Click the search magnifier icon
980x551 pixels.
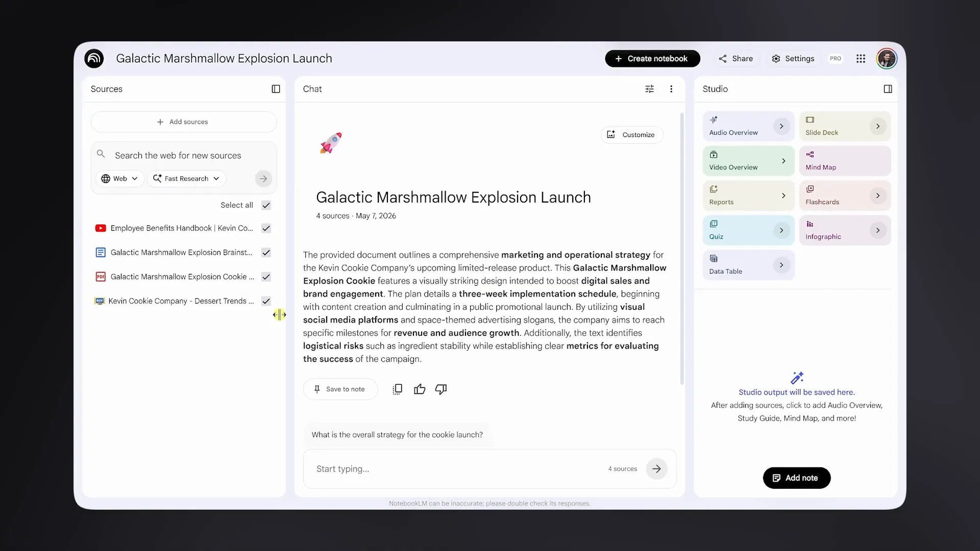101,154
